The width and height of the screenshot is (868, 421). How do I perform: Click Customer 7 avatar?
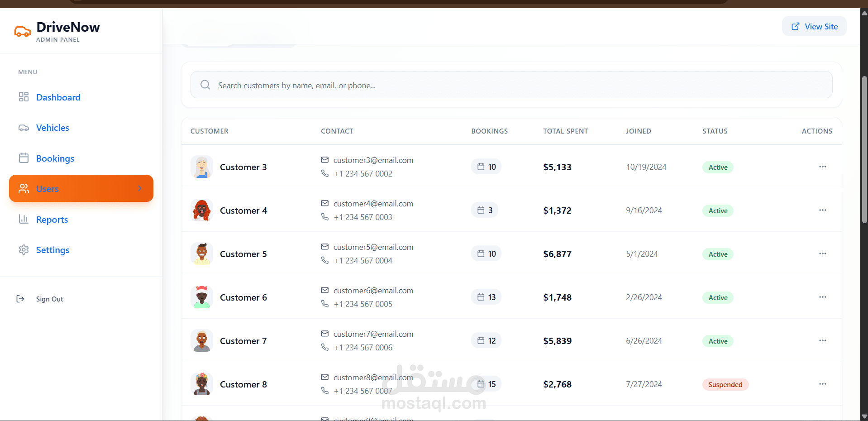click(x=202, y=340)
